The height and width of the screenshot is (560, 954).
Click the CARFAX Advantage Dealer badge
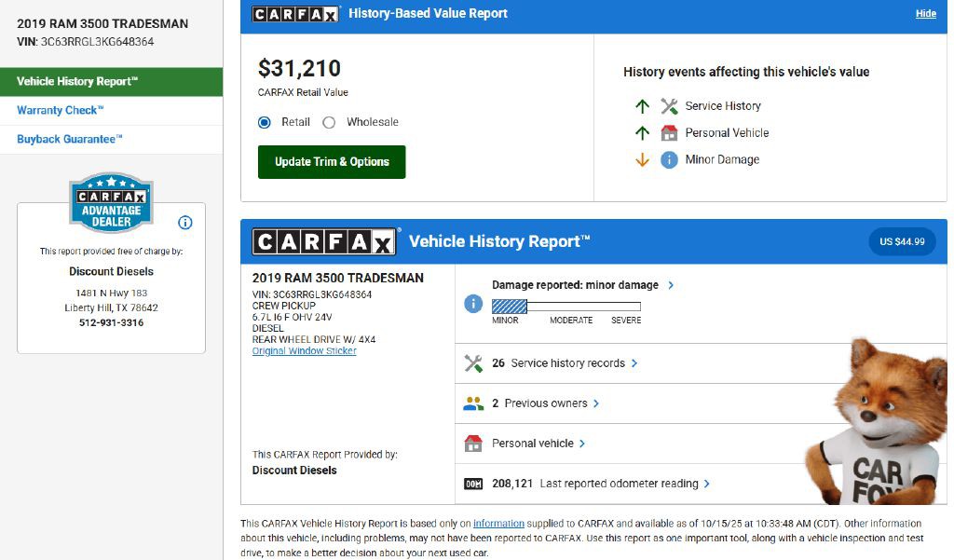(111, 202)
